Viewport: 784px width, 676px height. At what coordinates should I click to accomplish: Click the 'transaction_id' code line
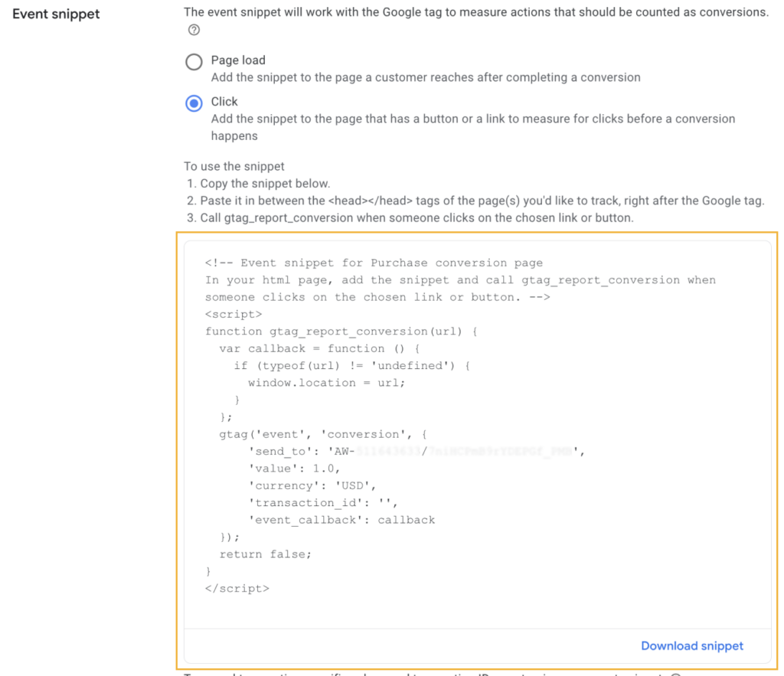(323, 503)
